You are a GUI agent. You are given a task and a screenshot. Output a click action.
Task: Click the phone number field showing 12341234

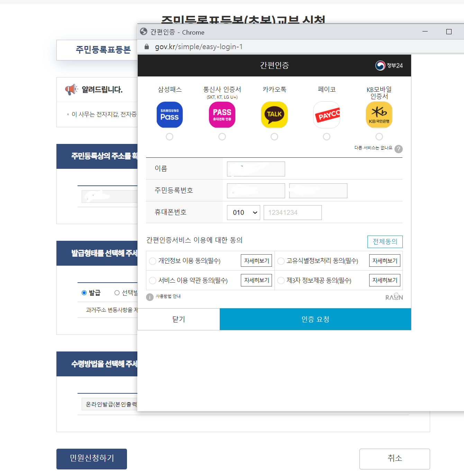(x=293, y=212)
